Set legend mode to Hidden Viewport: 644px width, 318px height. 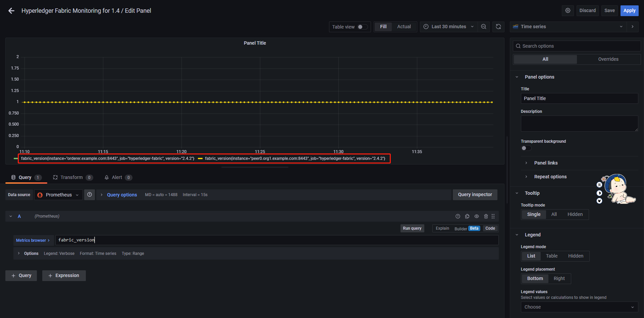pyautogui.click(x=576, y=256)
